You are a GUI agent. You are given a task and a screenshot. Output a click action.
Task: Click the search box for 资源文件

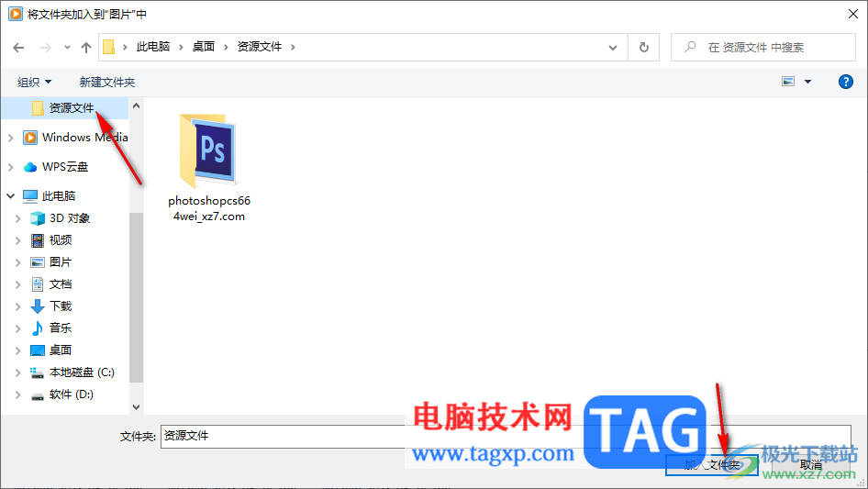point(763,48)
